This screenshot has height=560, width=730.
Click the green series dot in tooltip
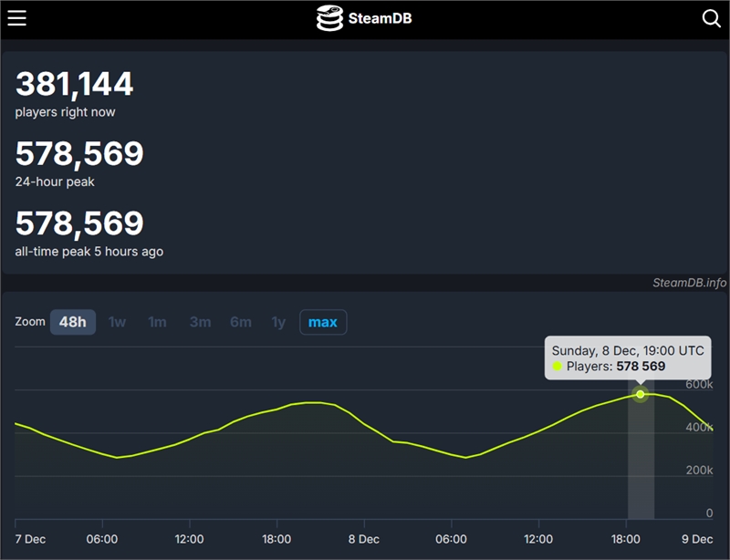[x=558, y=367]
